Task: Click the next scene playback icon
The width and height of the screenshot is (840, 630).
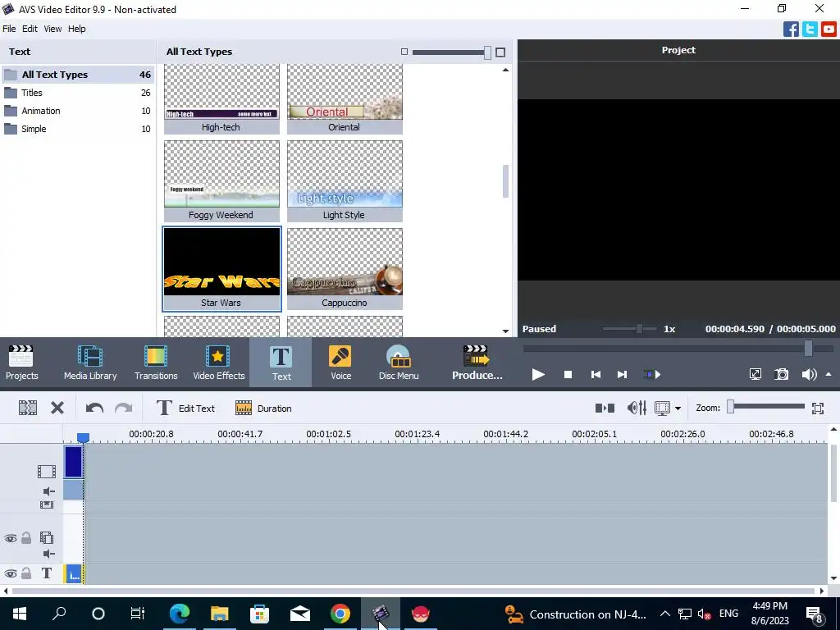Action: coord(652,374)
